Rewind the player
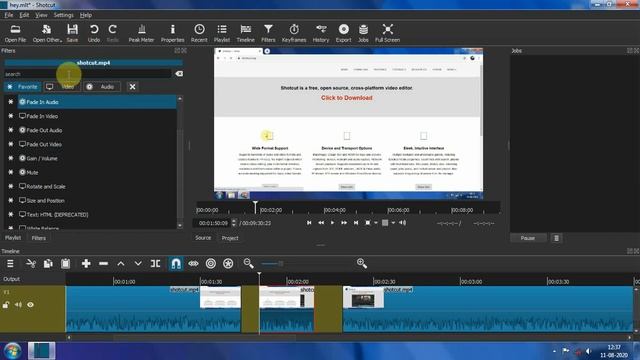 click(321, 223)
